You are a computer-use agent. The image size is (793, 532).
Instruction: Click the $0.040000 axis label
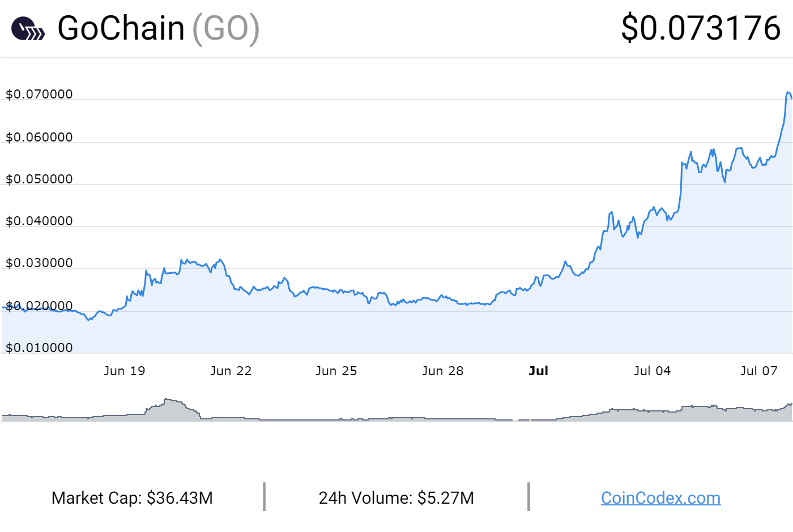point(39,221)
